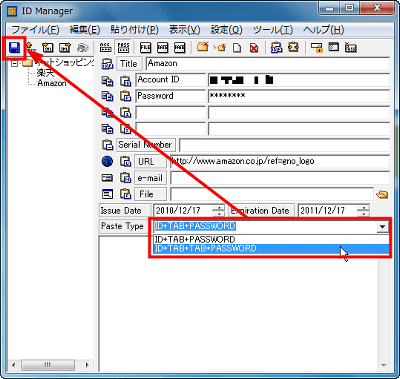Save the database with the floppy icon
This screenshot has width=400, height=379.
pos(14,48)
